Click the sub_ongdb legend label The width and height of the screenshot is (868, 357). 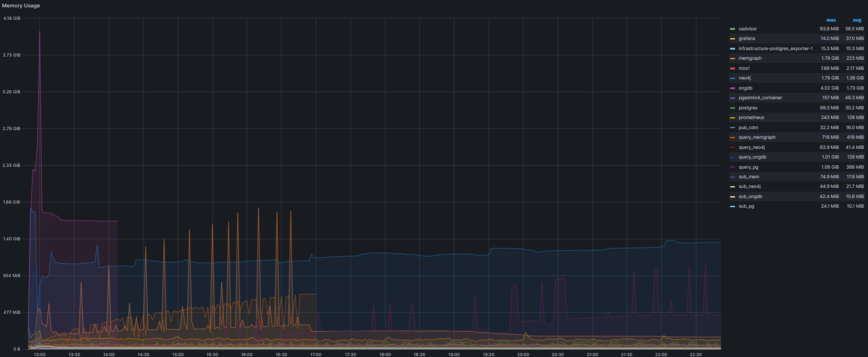tap(750, 197)
